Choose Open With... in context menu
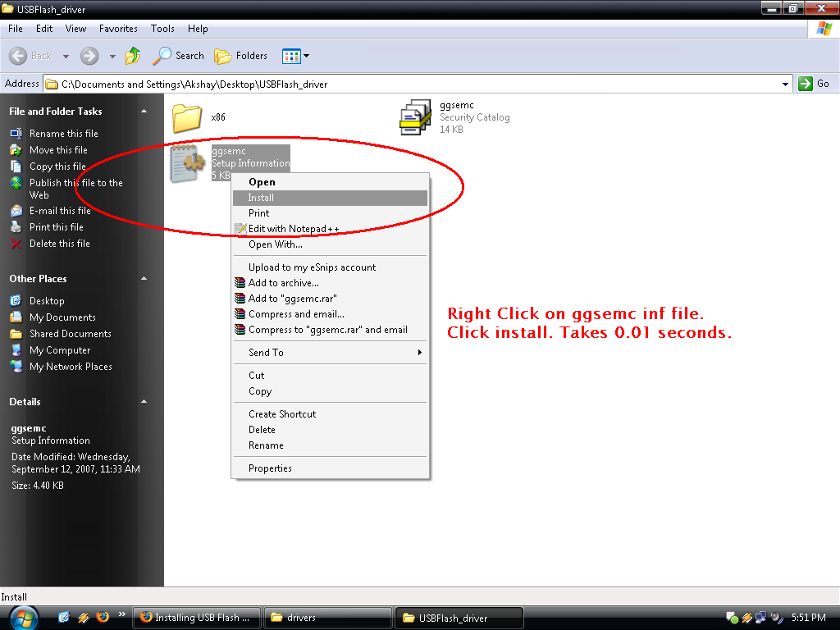 [x=330, y=244]
